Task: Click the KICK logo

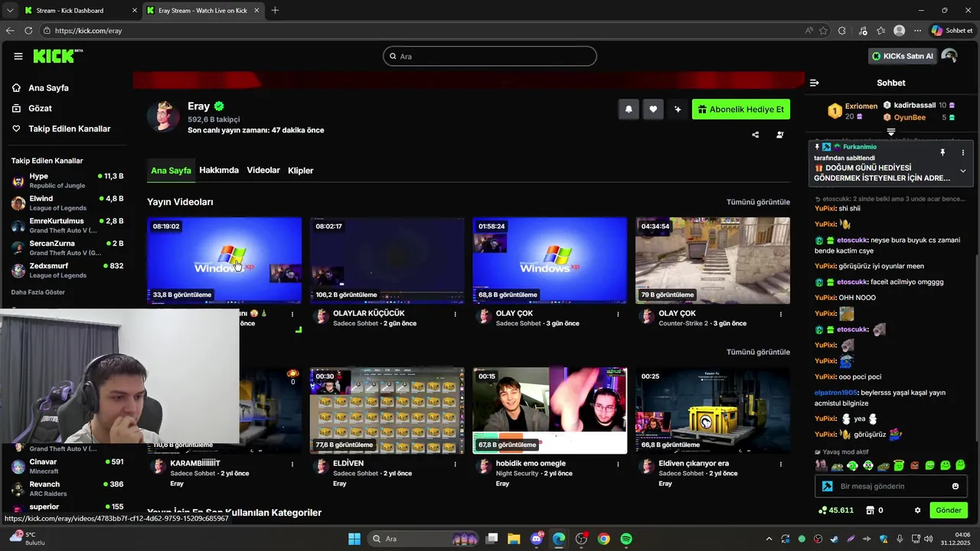Action: click(58, 56)
